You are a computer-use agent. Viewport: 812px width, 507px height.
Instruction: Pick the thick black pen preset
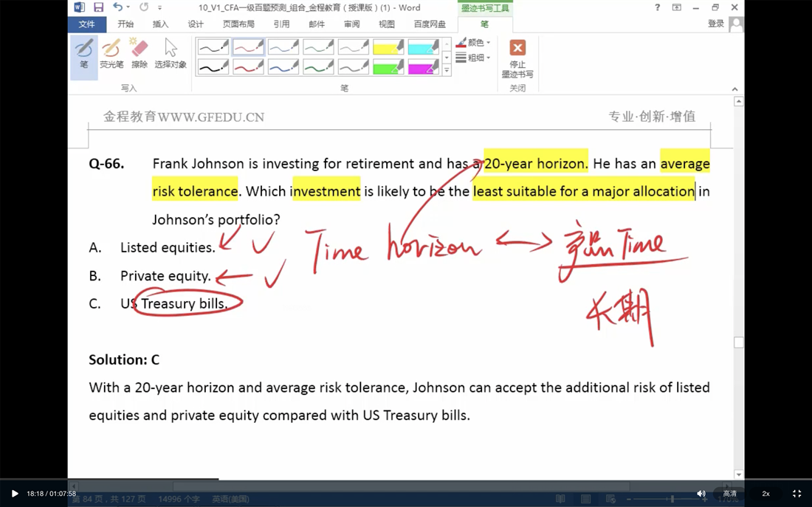click(x=213, y=67)
